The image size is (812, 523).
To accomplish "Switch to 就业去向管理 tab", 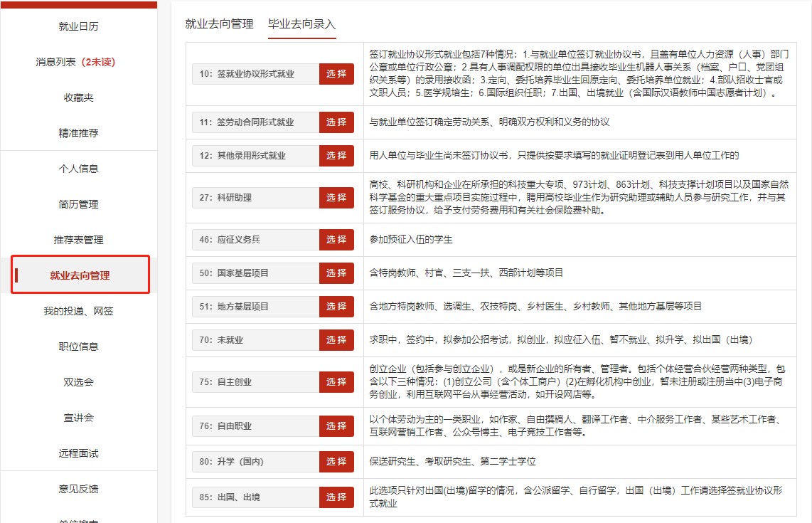I will pyautogui.click(x=219, y=24).
